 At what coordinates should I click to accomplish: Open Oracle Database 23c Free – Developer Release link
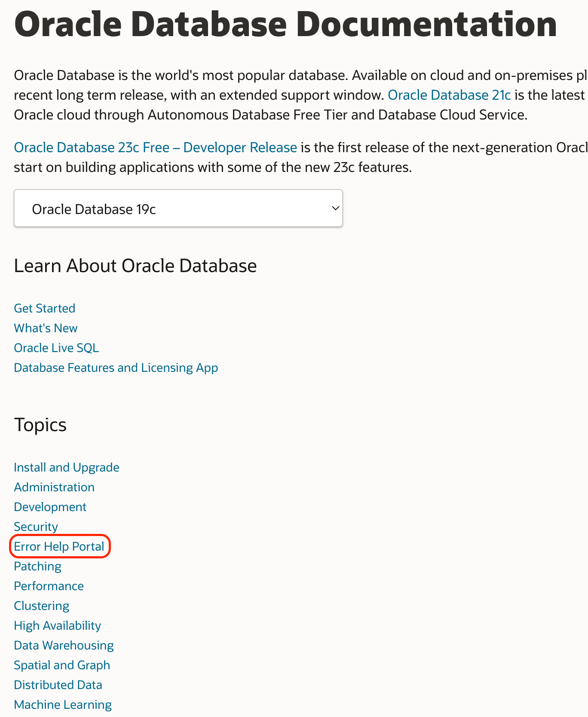tap(155, 147)
